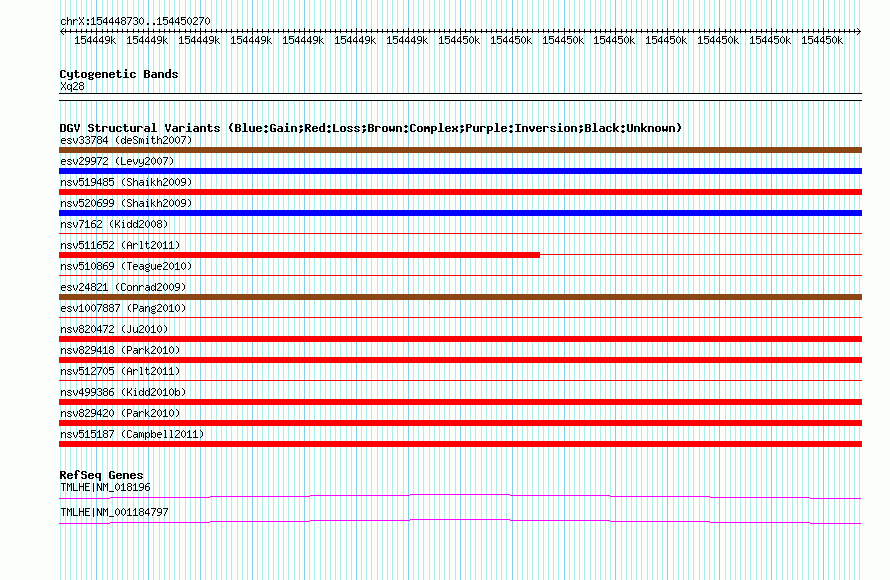
Task: Click the DGV Structural Variants track heading
Action: [x=371, y=128]
